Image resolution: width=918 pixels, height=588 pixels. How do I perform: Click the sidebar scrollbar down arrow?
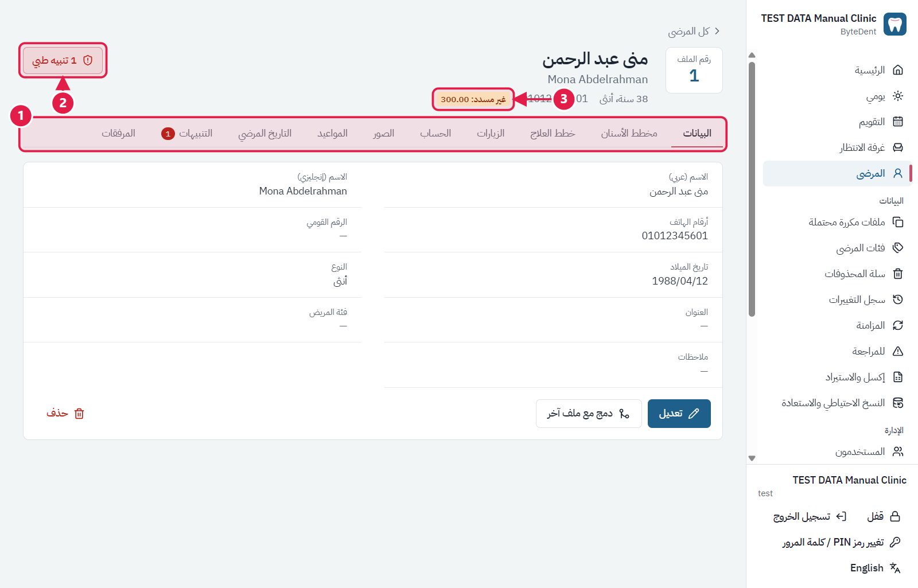point(752,458)
